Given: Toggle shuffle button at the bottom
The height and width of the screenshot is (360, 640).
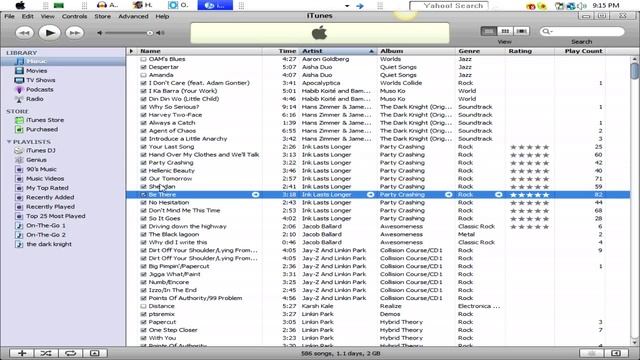Looking at the screenshot, I should point(46,353).
